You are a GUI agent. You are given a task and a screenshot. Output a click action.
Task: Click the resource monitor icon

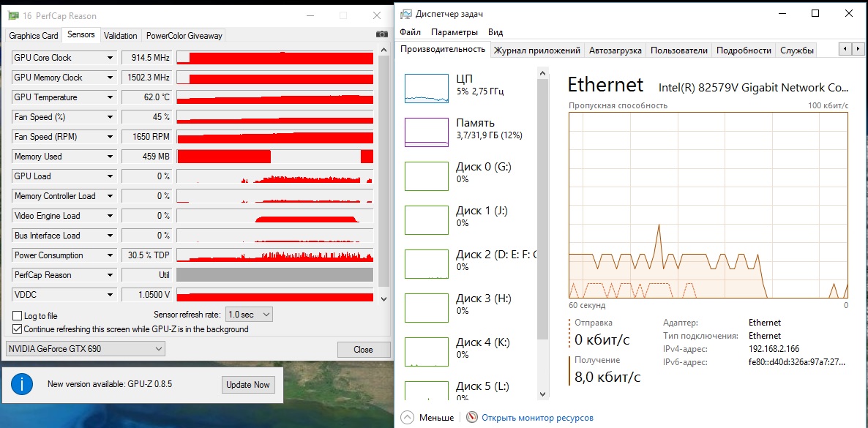(x=472, y=417)
